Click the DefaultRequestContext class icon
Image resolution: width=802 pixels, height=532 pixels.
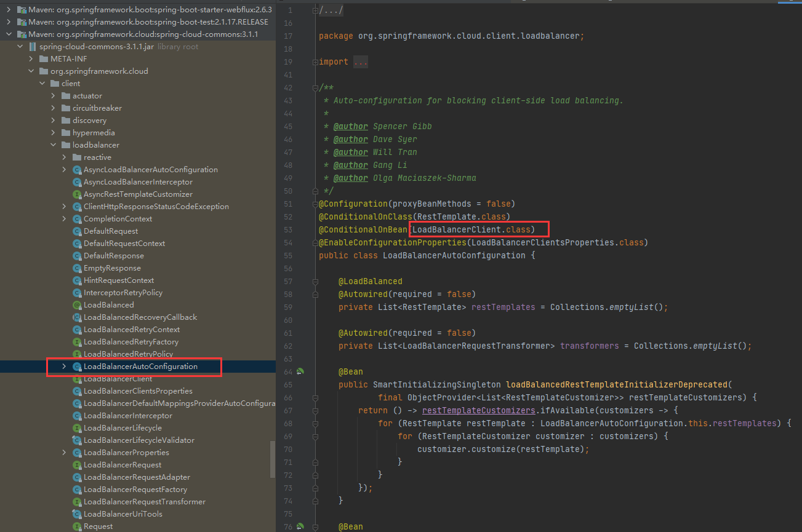tap(77, 244)
